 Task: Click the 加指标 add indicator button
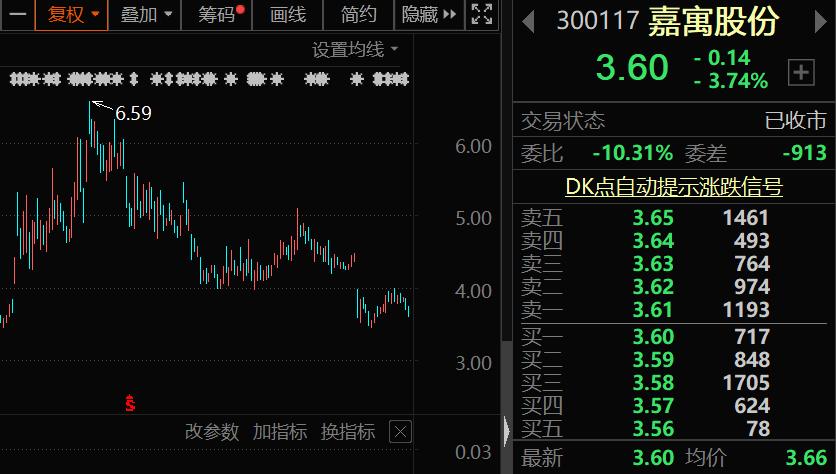tap(280, 431)
